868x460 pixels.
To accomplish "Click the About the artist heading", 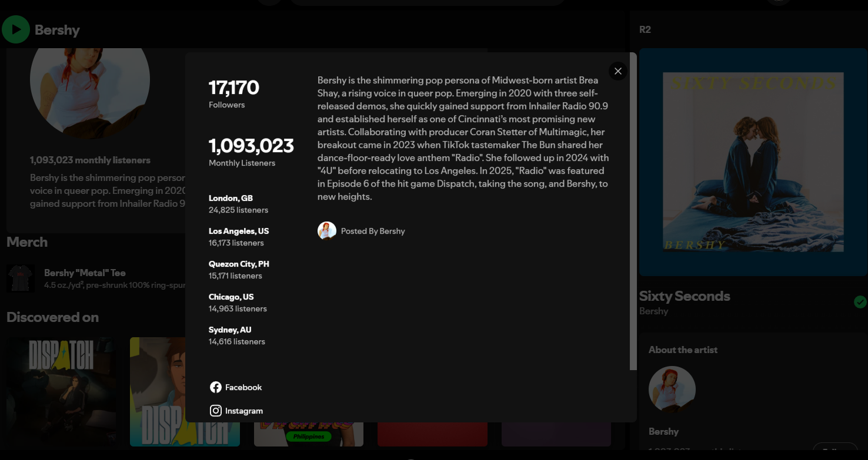I will 683,350.
